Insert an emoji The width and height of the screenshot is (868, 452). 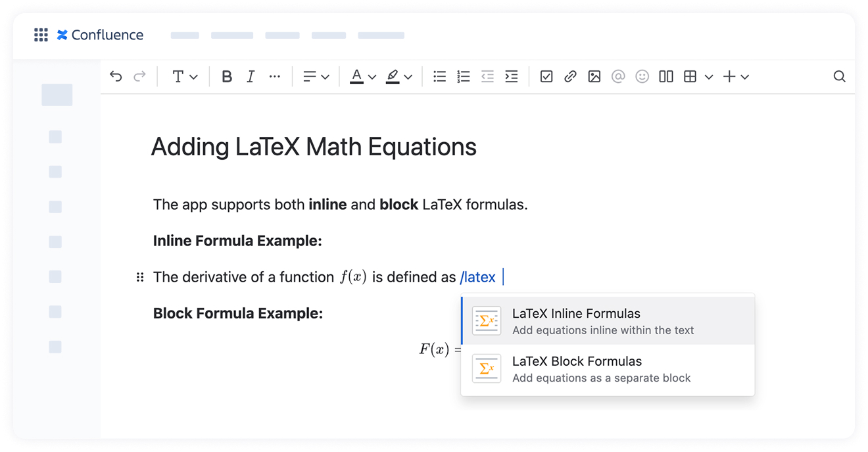[642, 76]
